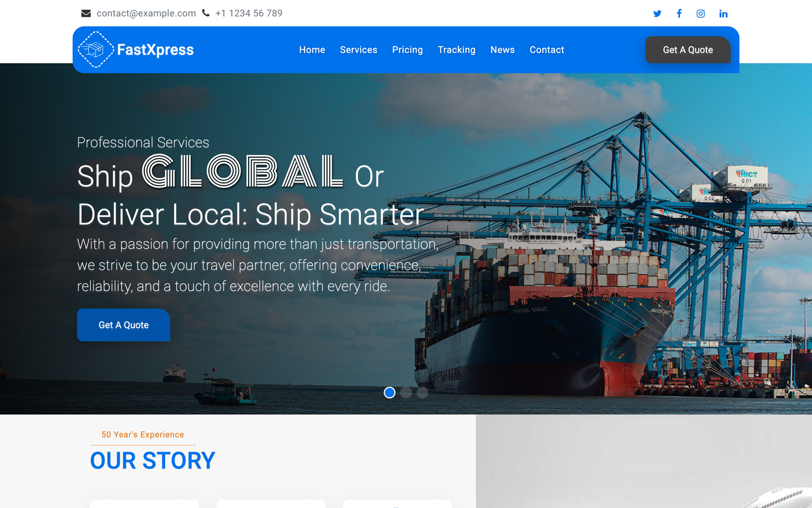This screenshot has height=508, width=812.
Task: Navigate to the Tracking page
Action: 456,50
